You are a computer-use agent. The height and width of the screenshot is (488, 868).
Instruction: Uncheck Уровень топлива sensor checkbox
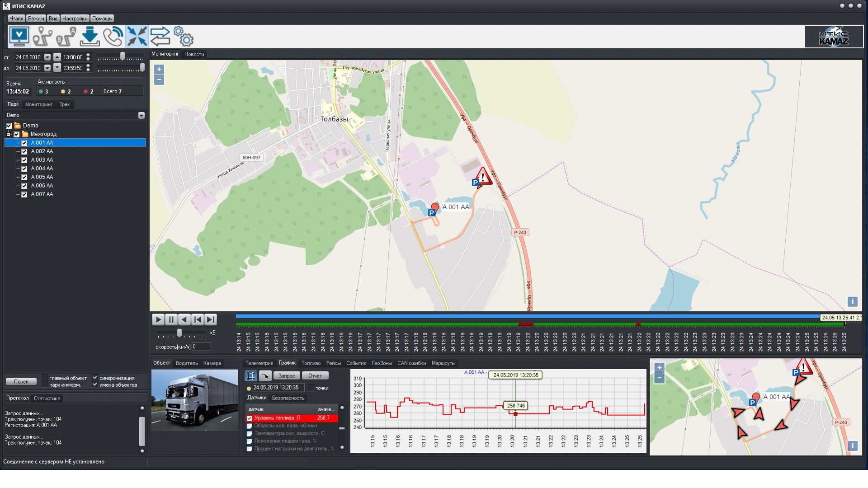[249, 418]
